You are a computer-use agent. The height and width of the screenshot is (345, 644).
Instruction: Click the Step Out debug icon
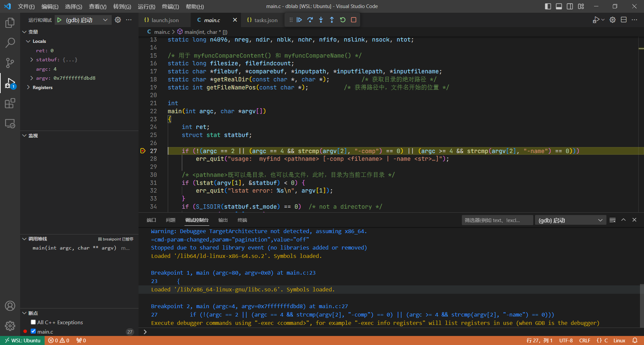332,20
